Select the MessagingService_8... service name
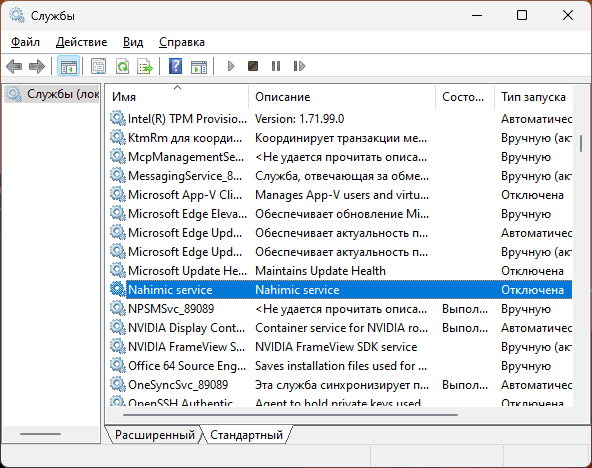This screenshot has height=468, width=592. click(185, 176)
